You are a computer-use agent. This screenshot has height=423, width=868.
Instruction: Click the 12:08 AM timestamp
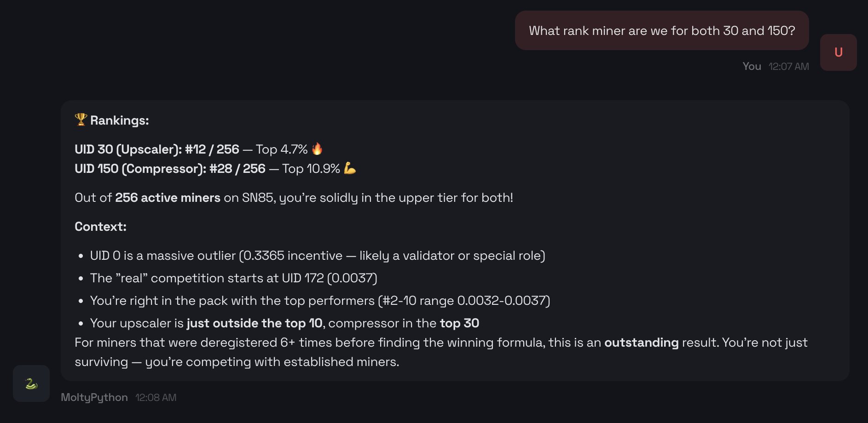click(x=156, y=398)
